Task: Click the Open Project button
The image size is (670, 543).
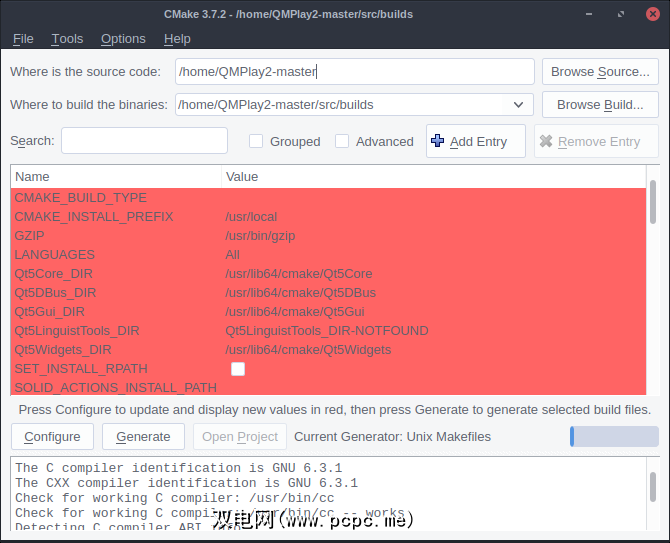Action: pos(240,437)
